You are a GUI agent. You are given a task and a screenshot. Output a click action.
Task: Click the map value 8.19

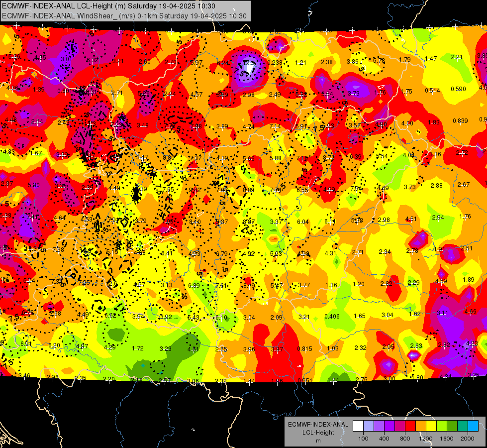(249, 285)
